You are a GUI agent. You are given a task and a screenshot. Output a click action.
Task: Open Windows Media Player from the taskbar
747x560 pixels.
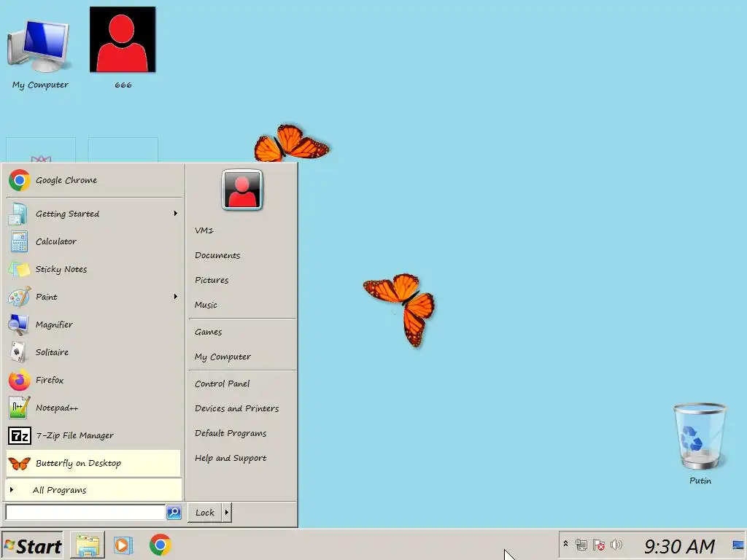tap(123, 545)
